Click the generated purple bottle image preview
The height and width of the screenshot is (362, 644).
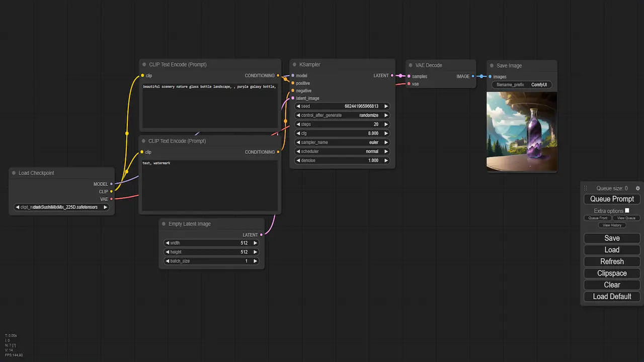point(521,131)
